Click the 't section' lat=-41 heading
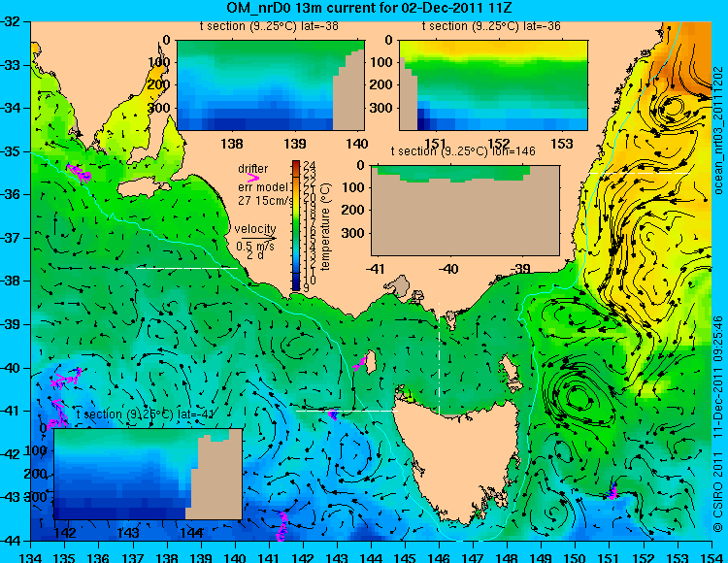This screenshot has width=728, height=563. click(x=146, y=414)
